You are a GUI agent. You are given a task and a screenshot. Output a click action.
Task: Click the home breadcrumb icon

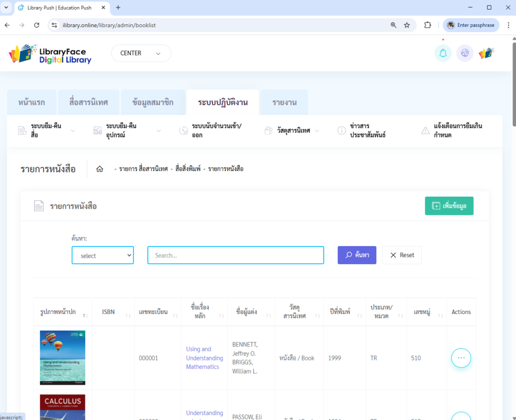100,169
